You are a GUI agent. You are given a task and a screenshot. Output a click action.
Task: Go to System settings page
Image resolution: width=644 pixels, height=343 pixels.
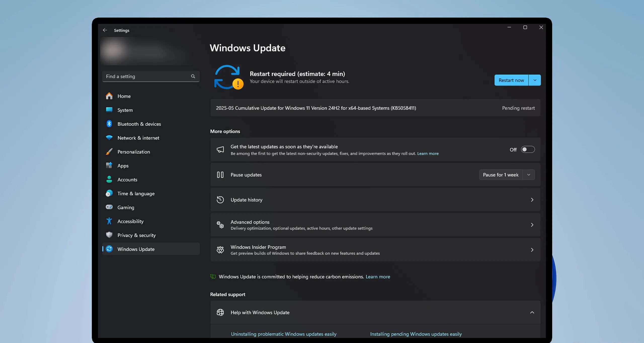125,110
